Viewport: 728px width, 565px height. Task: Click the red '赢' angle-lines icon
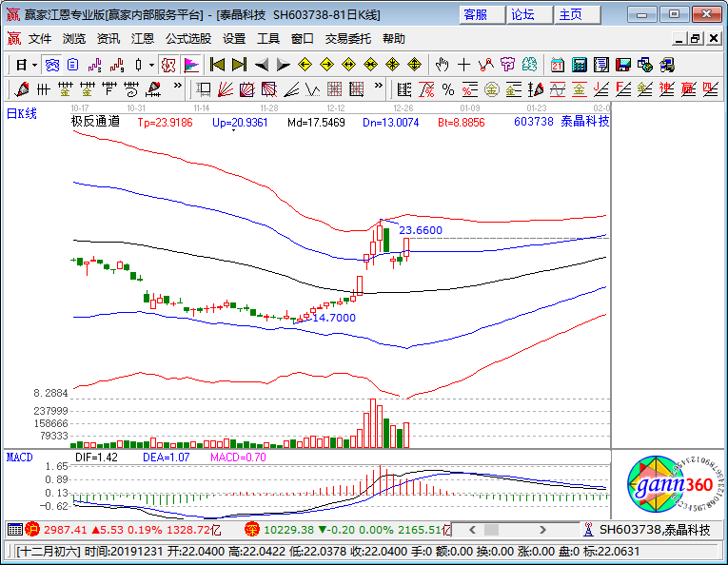point(689,89)
